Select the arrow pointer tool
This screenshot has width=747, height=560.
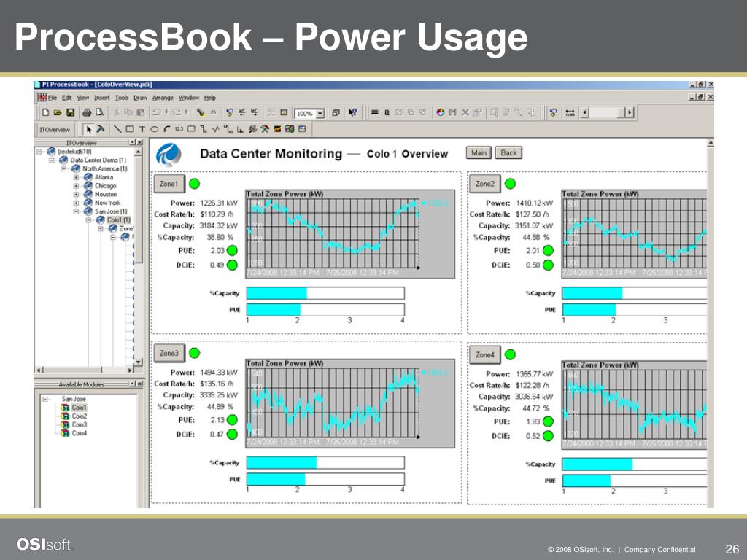[x=88, y=129]
